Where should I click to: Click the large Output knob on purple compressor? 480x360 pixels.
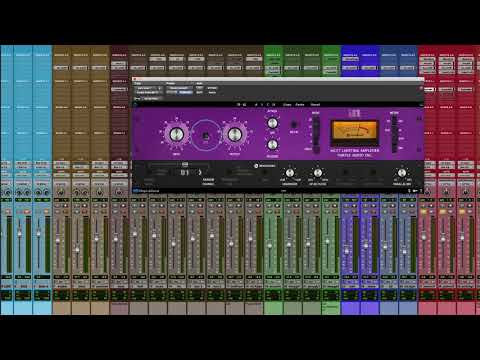(x=234, y=134)
